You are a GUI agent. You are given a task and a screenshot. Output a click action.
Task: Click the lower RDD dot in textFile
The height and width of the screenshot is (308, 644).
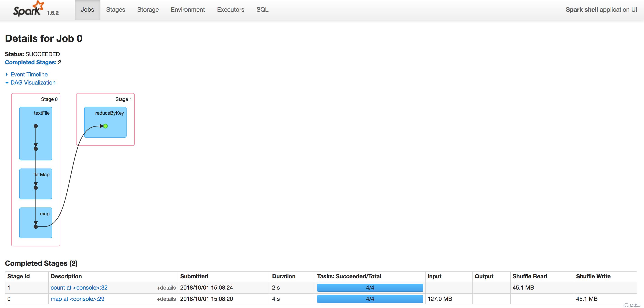point(36,149)
